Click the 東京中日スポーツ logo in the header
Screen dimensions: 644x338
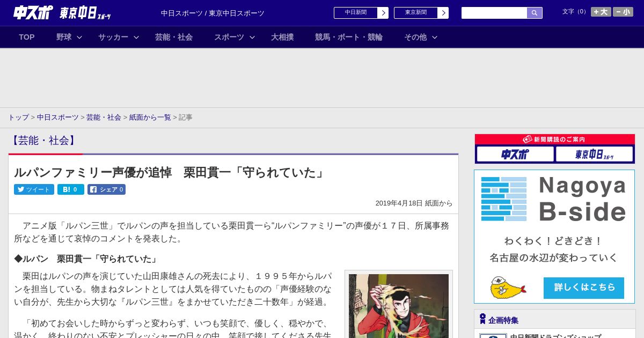pyautogui.click(x=85, y=13)
